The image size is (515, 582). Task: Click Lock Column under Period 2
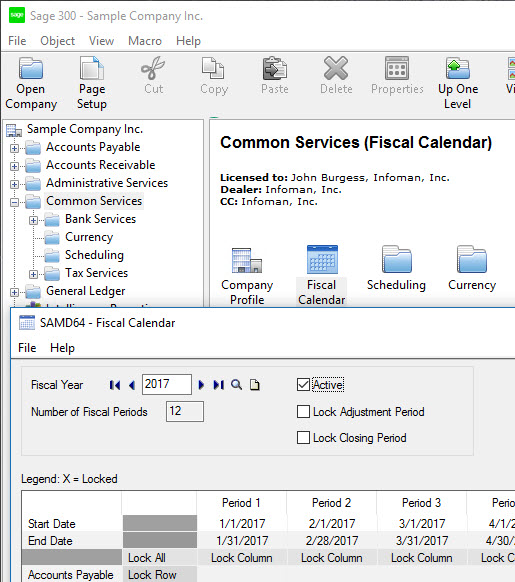pos(332,558)
